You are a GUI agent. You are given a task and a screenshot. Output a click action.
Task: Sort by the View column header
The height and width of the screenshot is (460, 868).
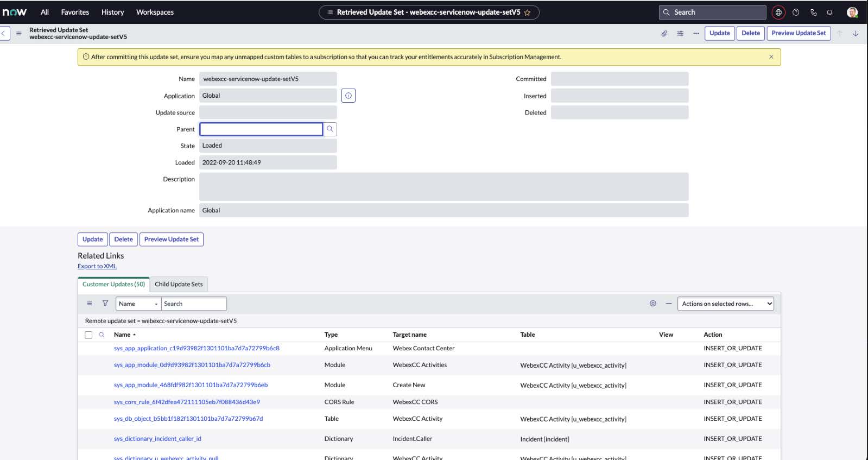pyautogui.click(x=666, y=335)
